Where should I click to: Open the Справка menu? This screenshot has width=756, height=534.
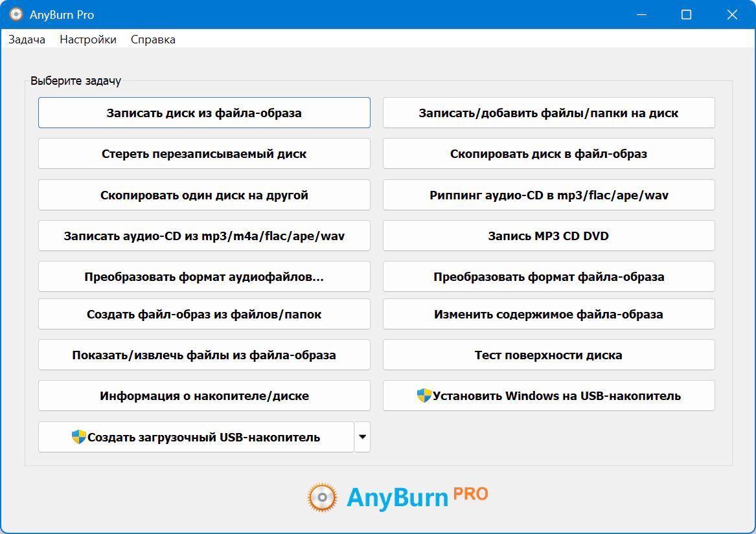[153, 39]
